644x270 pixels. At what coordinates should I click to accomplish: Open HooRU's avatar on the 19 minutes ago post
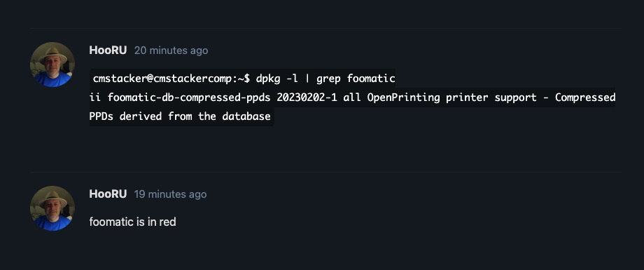click(52, 208)
